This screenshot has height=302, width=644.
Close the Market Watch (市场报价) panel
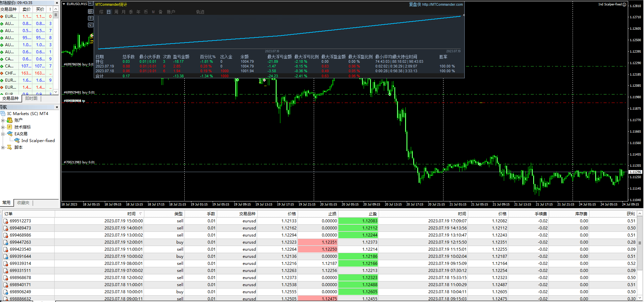pyautogui.click(x=57, y=3)
